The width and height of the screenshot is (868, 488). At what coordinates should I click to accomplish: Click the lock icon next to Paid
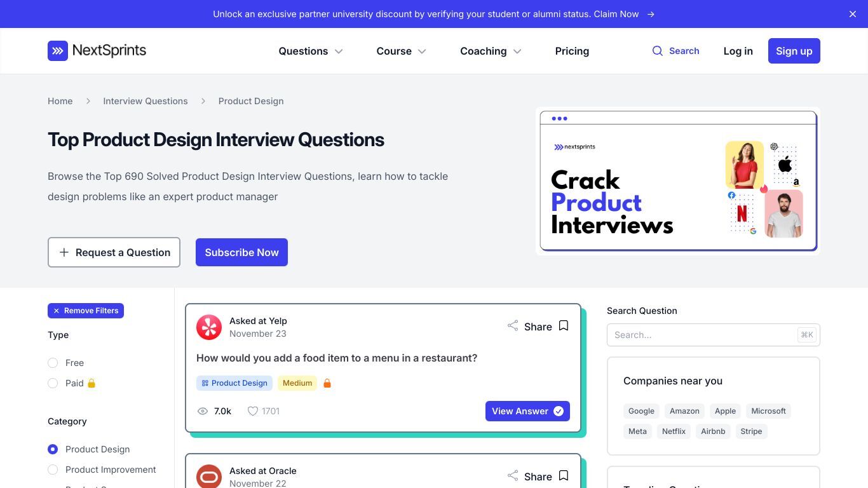click(x=92, y=383)
